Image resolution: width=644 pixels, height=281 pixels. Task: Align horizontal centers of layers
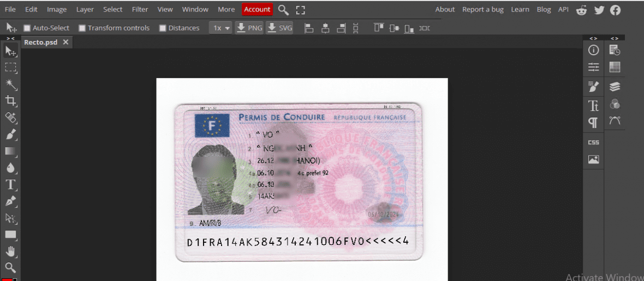326,28
